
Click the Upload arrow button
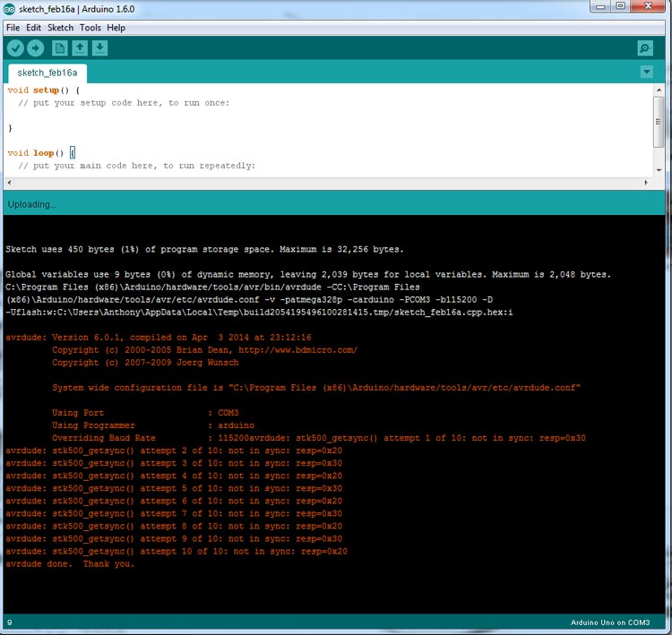36,48
